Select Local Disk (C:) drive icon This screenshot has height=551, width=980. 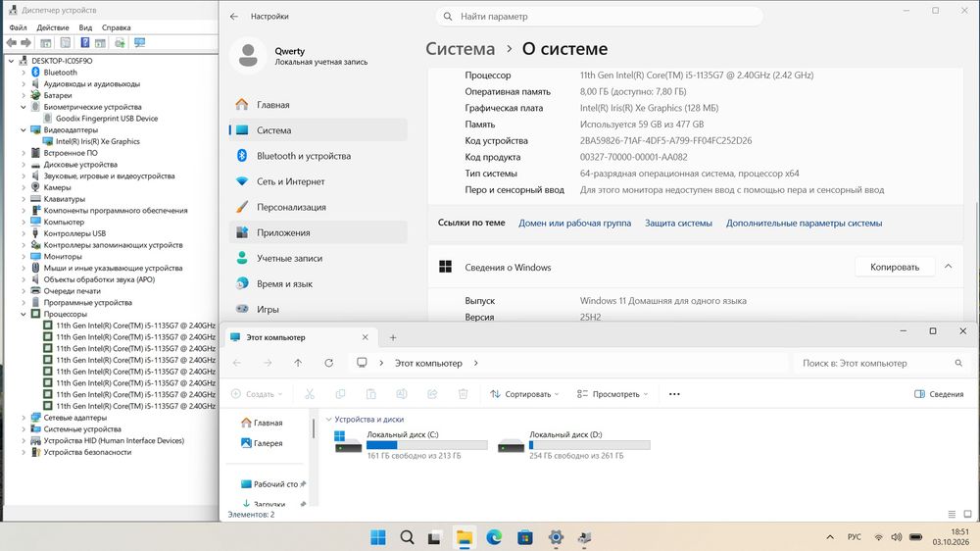348,441
